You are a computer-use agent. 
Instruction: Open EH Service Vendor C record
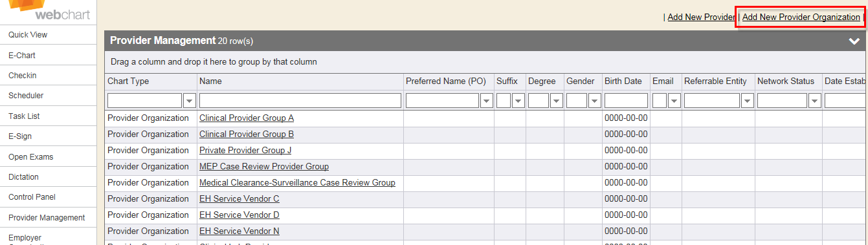[x=239, y=199]
